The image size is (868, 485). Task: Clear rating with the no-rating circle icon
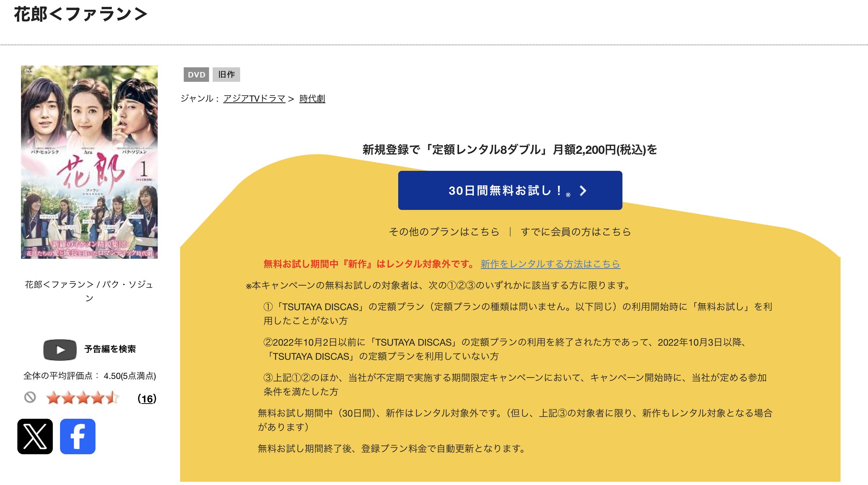click(x=30, y=397)
